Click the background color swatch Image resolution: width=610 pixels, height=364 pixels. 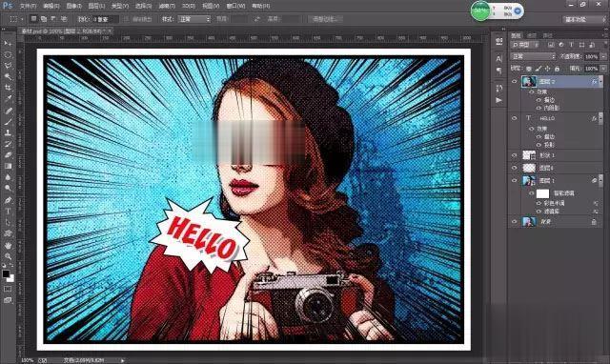10,278
